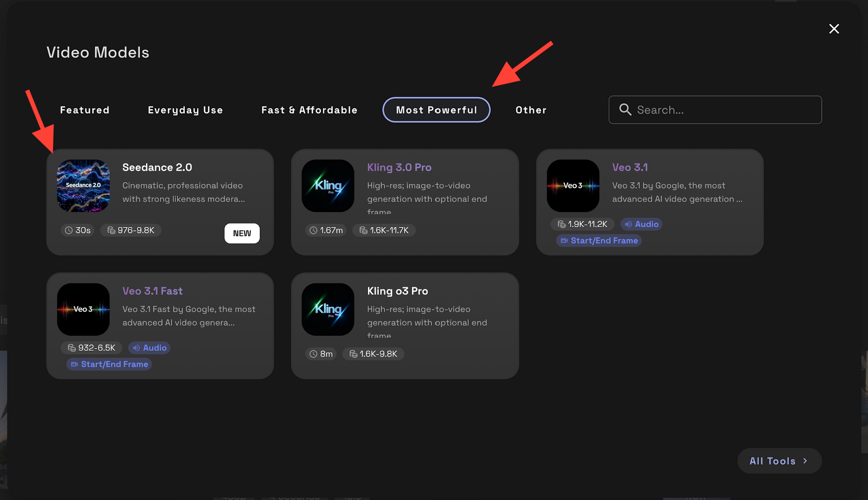The width and height of the screenshot is (868, 500).
Task: Select the Seedance 2.0 model thumbnail
Action: 83,186
